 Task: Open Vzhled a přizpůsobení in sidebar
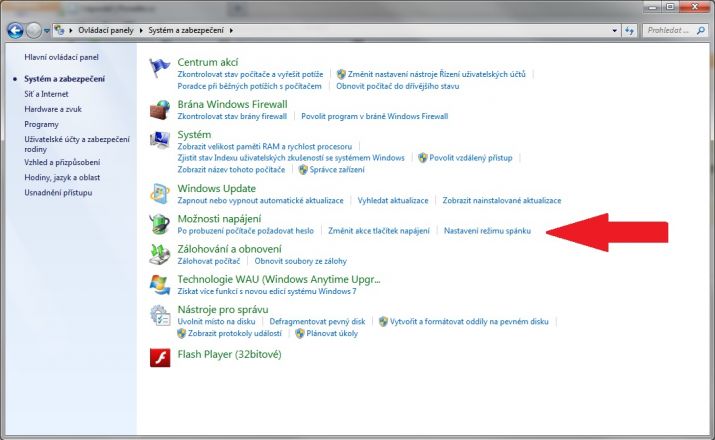[62, 162]
